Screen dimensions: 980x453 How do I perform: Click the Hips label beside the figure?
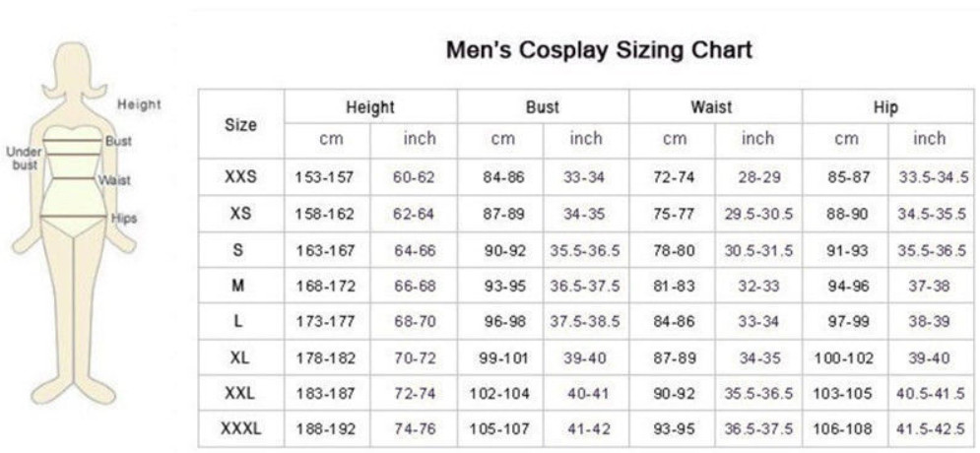pos(124,218)
